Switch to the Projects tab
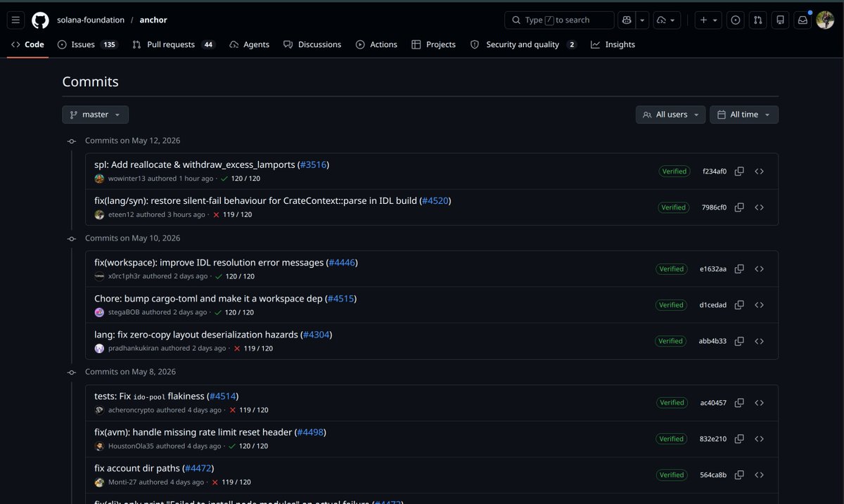Viewport: 844px width, 504px height. 433,44
